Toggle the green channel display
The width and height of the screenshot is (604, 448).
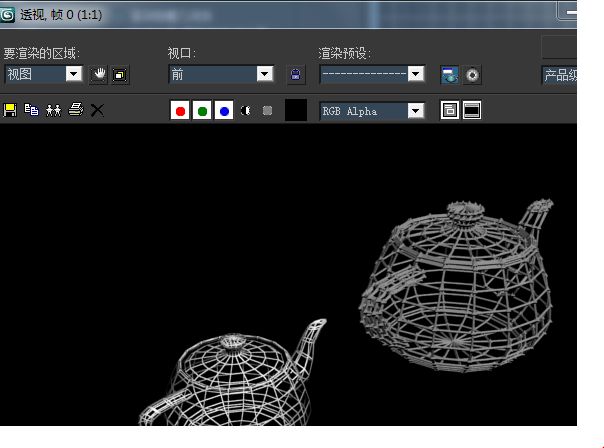(x=202, y=111)
